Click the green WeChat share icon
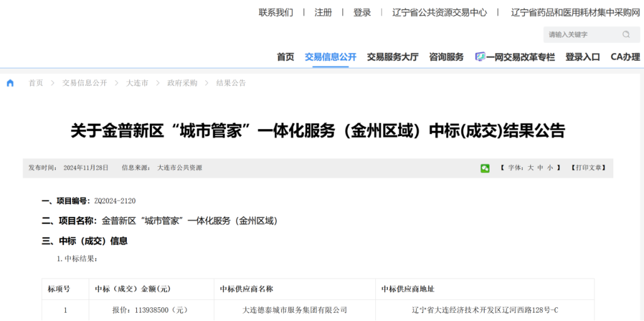Screen dimensions: 644x321 [x=485, y=168]
